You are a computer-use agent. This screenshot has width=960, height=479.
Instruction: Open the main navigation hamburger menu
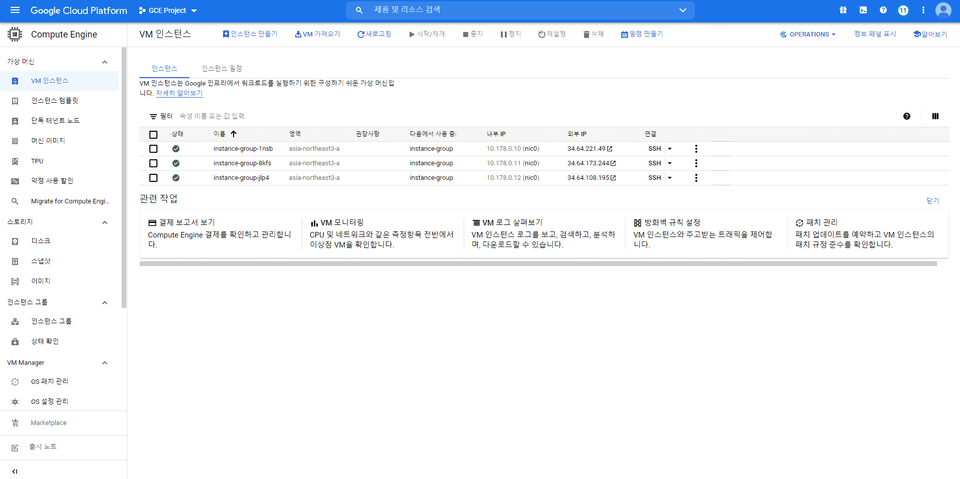15,10
